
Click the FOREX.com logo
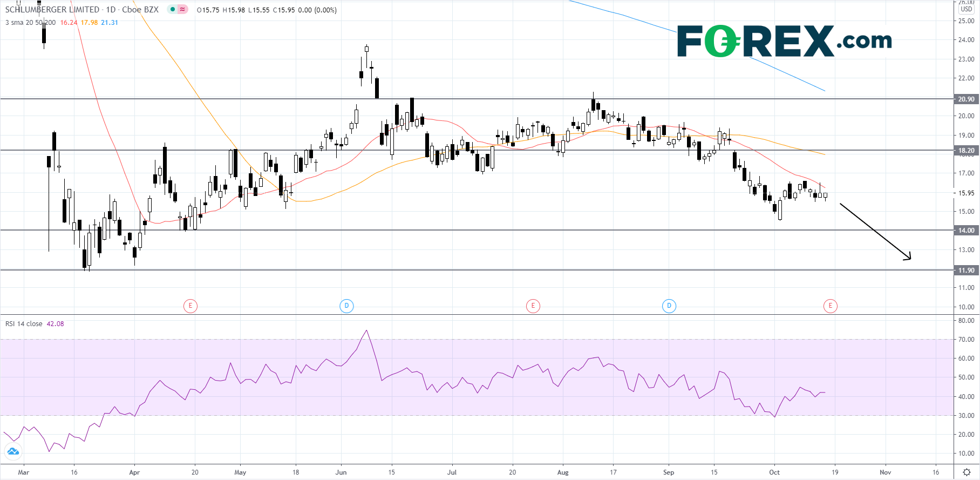(784, 41)
